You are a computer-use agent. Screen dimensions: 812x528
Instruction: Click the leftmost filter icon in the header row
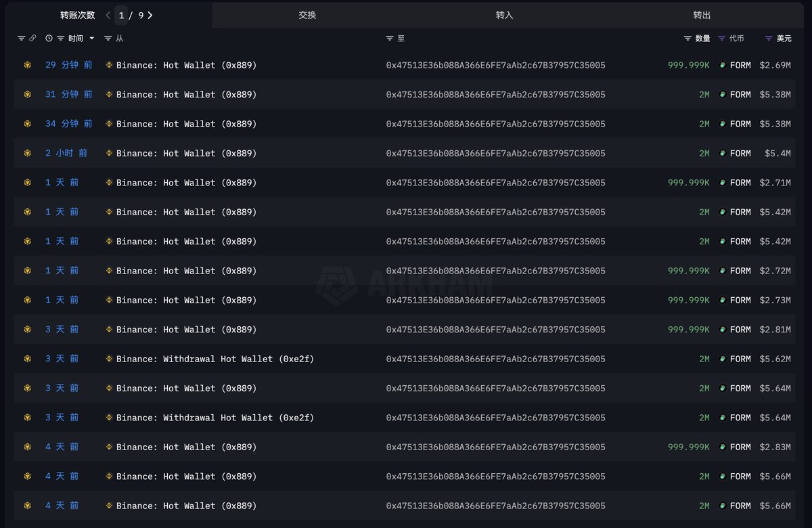pos(21,39)
